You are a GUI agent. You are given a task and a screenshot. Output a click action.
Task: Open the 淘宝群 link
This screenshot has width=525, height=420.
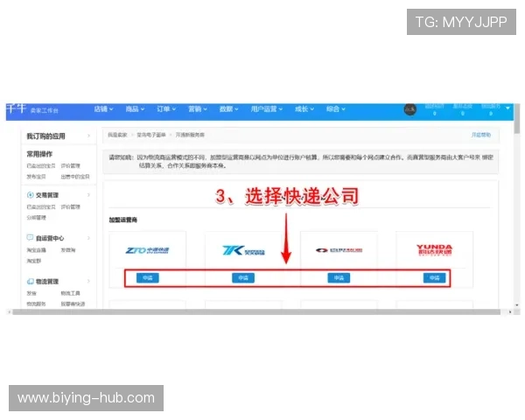[34, 261]
